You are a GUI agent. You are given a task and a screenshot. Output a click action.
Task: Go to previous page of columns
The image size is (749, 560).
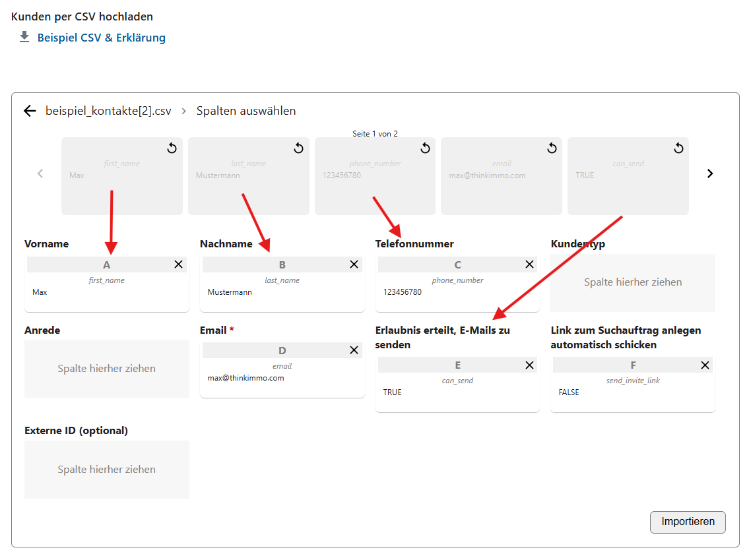(x=40, y=173)
